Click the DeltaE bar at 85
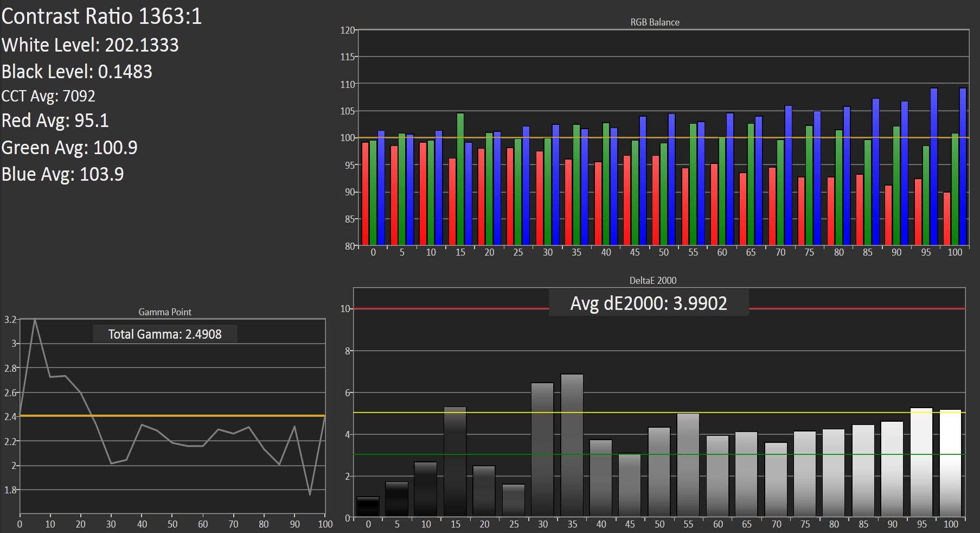The image size is (980, 533). coord(863,471)
